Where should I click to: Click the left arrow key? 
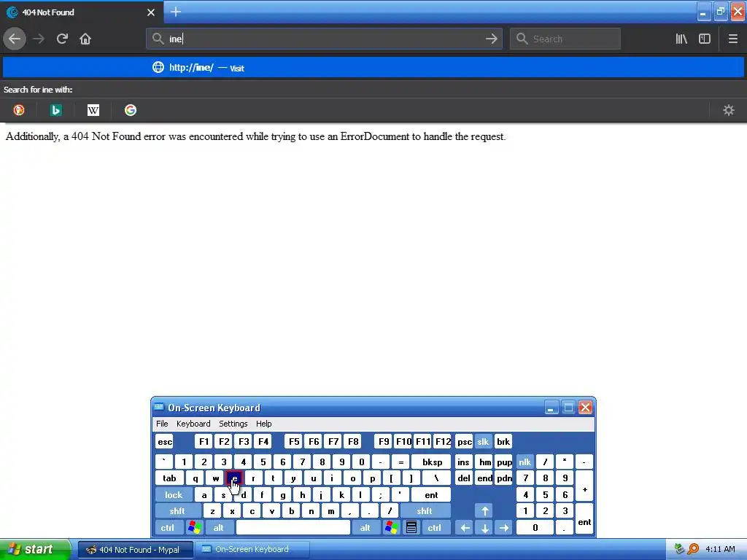(x=465, y=528)
